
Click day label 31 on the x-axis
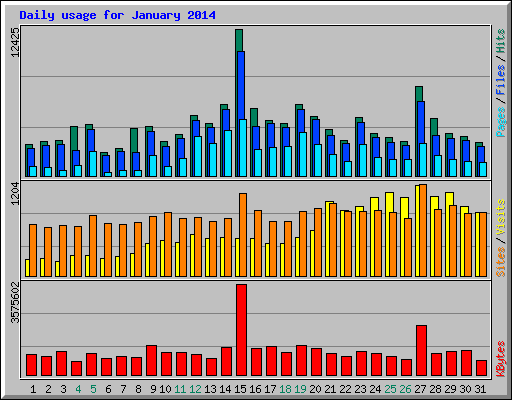(480, 389)
